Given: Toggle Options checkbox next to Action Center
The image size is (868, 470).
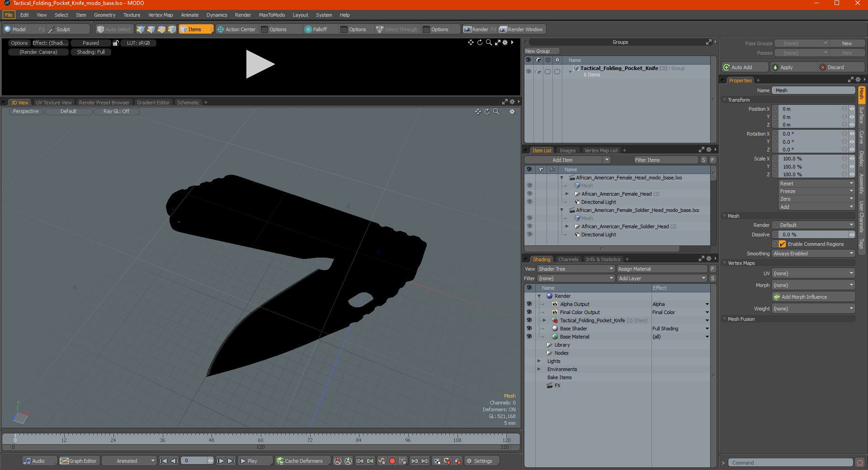Looking at the screenshot, I should tap(265, 29).
